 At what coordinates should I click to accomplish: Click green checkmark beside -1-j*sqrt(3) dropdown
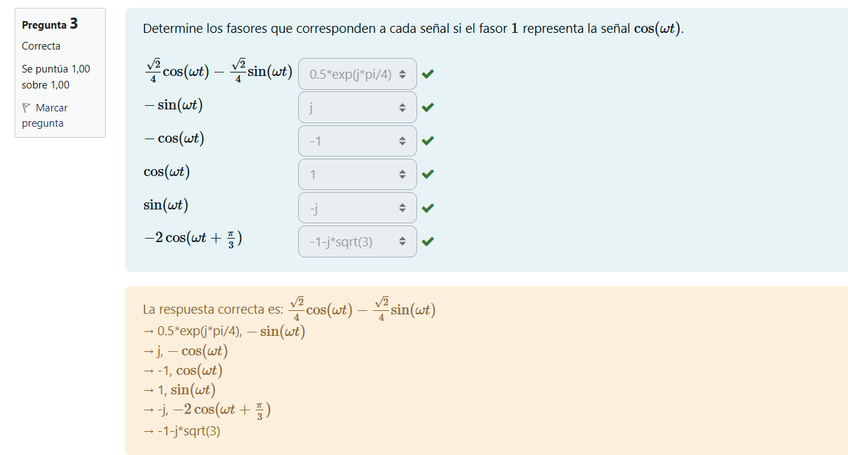point(428,241)
